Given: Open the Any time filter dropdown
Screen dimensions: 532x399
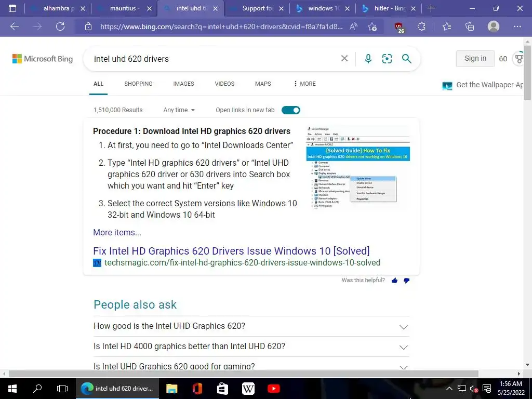Looking at the screenshot, I should (179, 110).
